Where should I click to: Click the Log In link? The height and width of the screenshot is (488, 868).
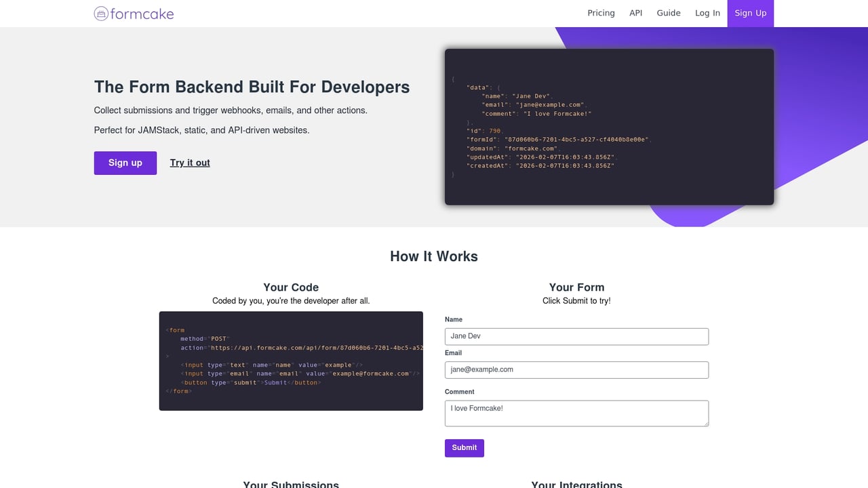coord(707,13)
